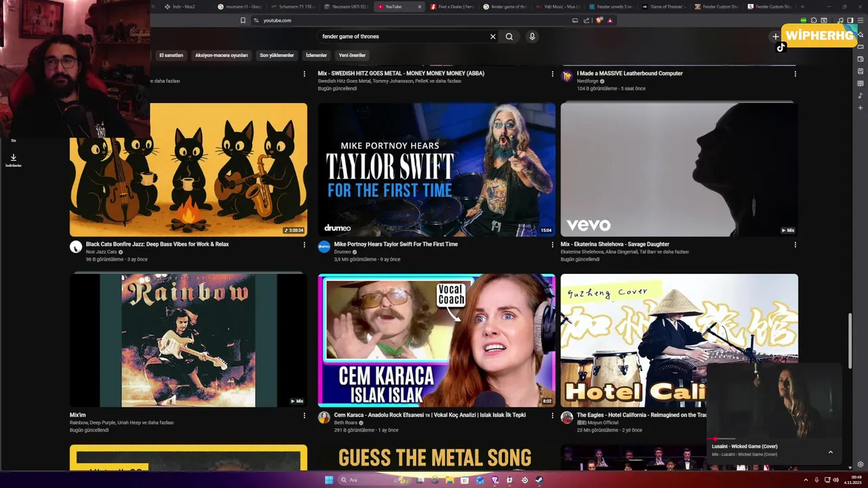Bookmark this page from address bar
Image resolution: width=868 pixels, height=488 pixels.
243,20
